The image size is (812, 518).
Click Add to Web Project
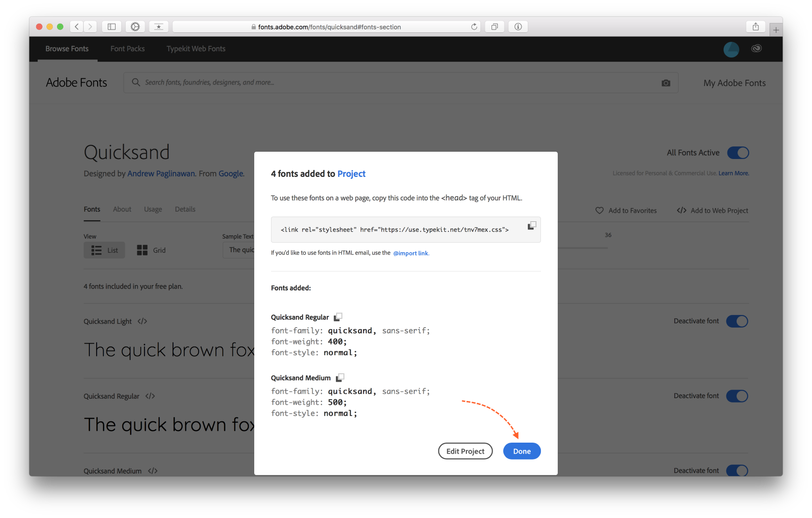712,211
